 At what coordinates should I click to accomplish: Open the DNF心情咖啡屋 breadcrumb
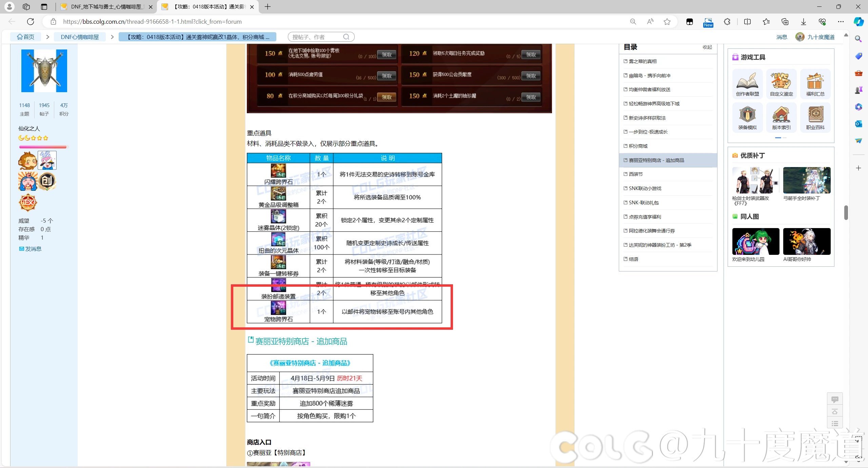[80, 37]
